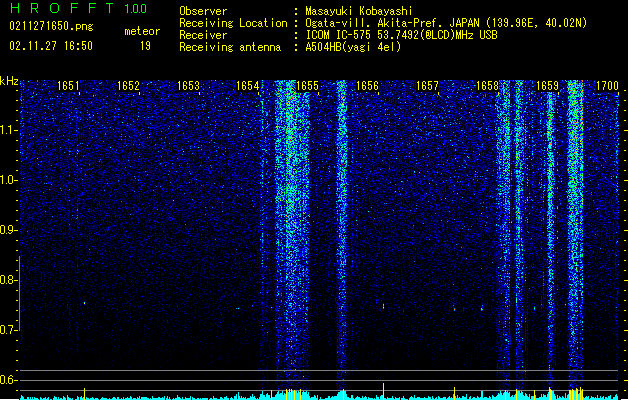This screenshot has width=629, height=400.
Task: Select the ICOM IC-575 53.7492 MHz receiver text
Action: click(x=401, y=35)
